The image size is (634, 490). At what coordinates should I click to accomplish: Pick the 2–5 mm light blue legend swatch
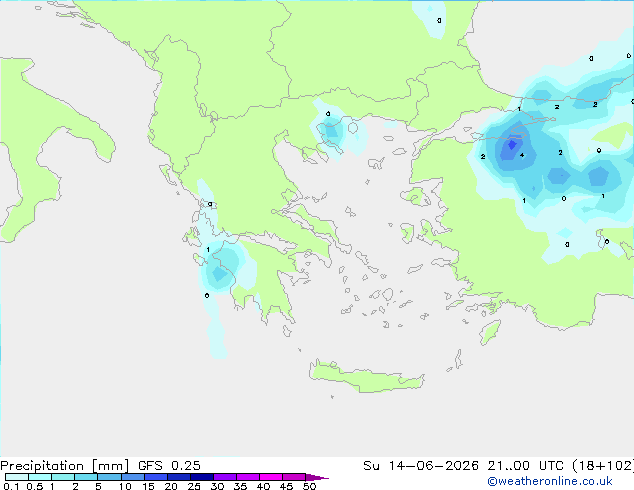point(86,477)
